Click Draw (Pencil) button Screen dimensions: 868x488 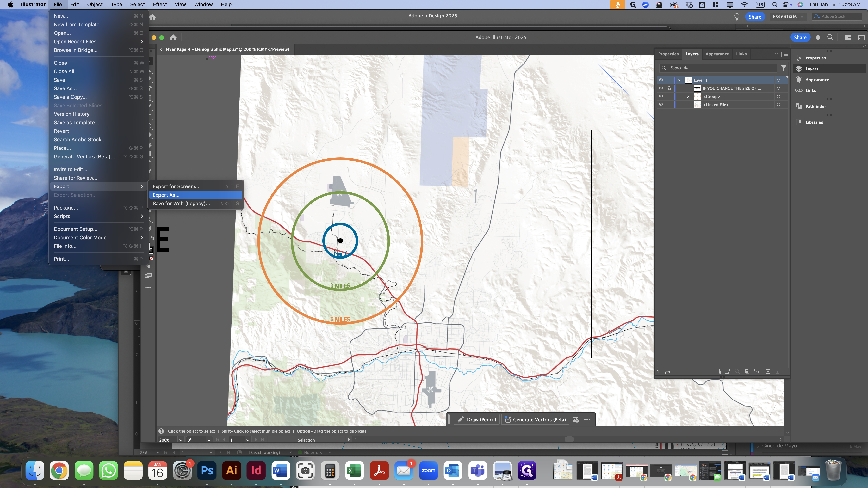pyautogui.click(x=476, y=420)
